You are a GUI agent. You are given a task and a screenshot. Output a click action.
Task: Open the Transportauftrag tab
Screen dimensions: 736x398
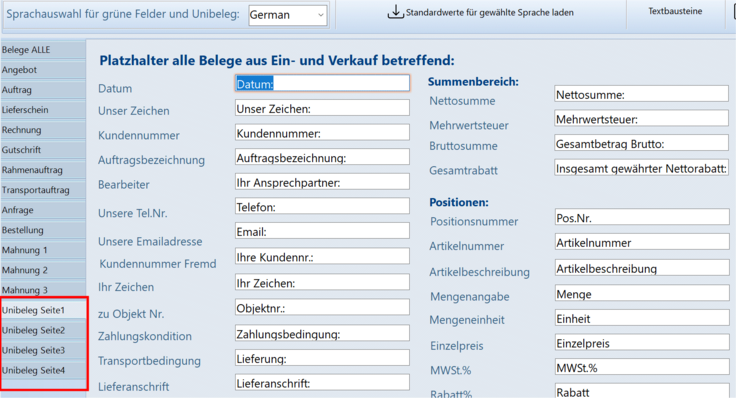tap(43, 190)
